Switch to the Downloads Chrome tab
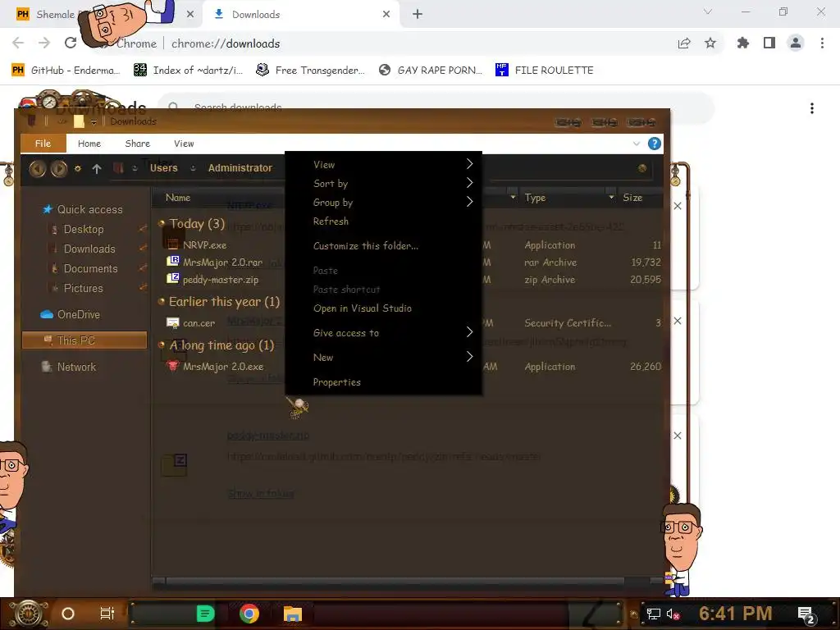840x630 pixels. [300, 15]
